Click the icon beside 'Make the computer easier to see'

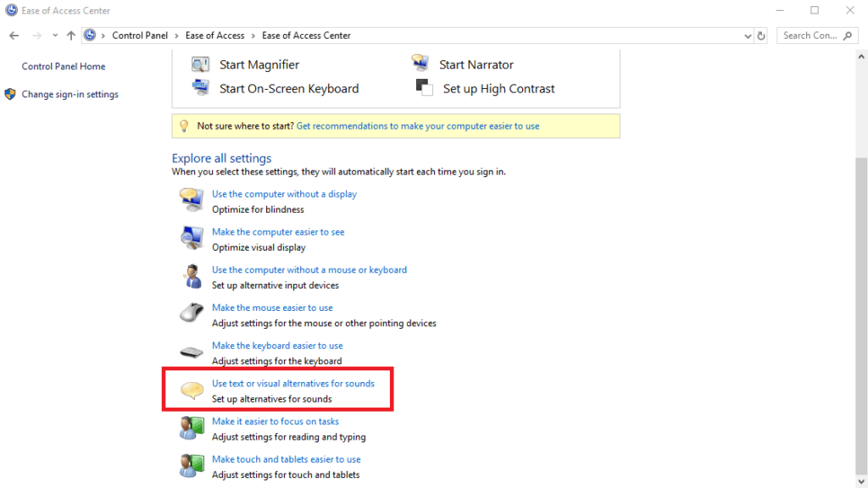(x=192, y=237)
